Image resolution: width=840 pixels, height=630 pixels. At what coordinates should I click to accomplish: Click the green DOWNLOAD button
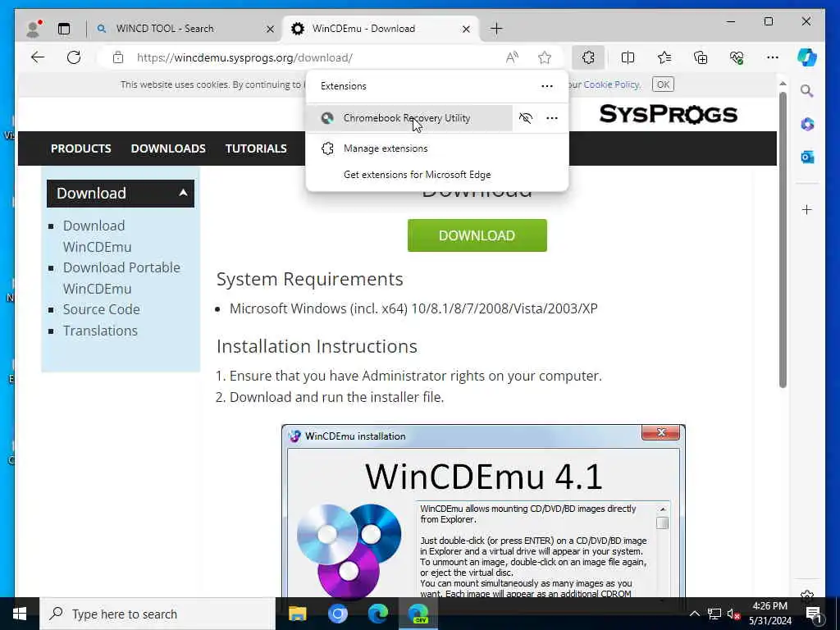pyautogui.click(x=477, y=235)
